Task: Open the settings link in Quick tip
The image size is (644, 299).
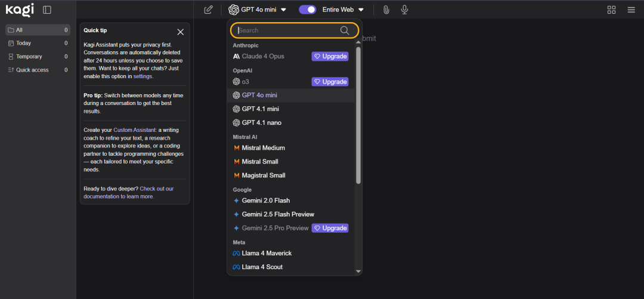Action: pyautogui.click(x=143, y=76)
